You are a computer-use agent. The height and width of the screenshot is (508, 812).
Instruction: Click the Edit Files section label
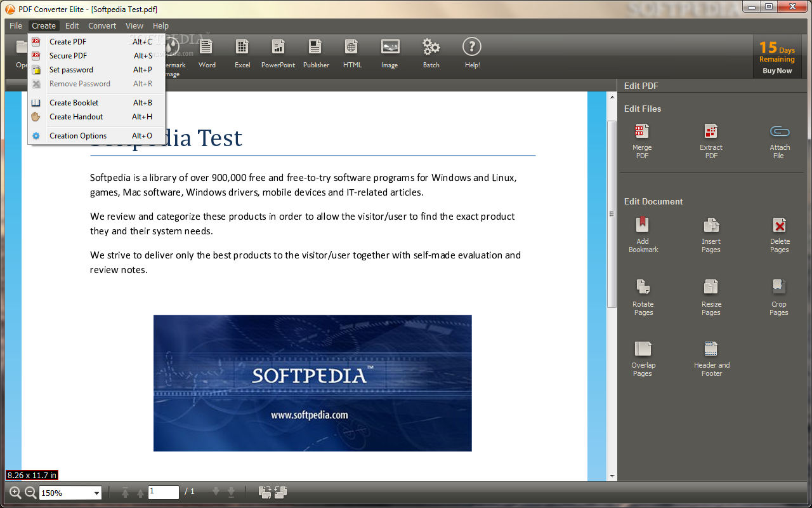[643, 109]
